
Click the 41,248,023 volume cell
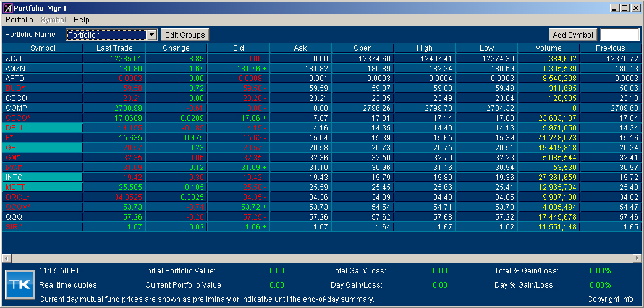(549, 137)
